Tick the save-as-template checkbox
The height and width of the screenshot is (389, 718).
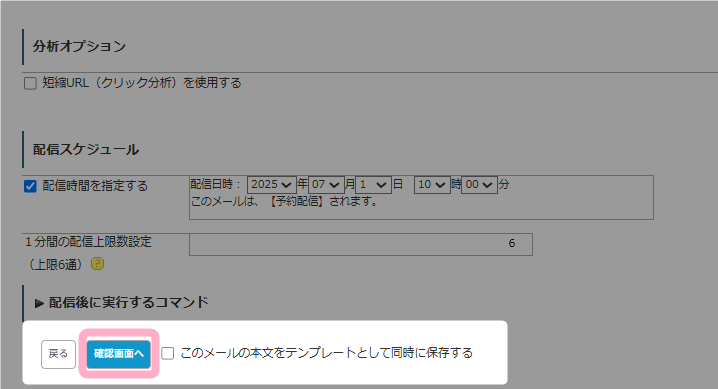[x=168, y=353]
